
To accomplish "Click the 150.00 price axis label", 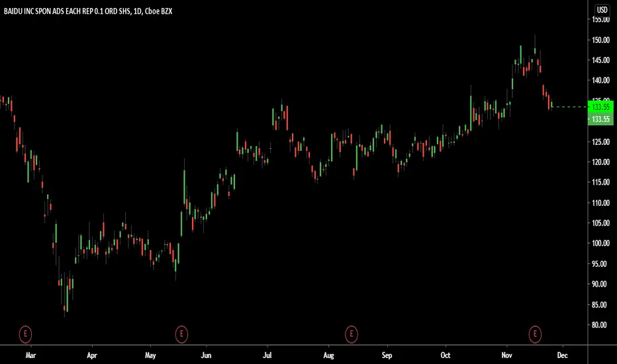I will (x=601, y=40).
